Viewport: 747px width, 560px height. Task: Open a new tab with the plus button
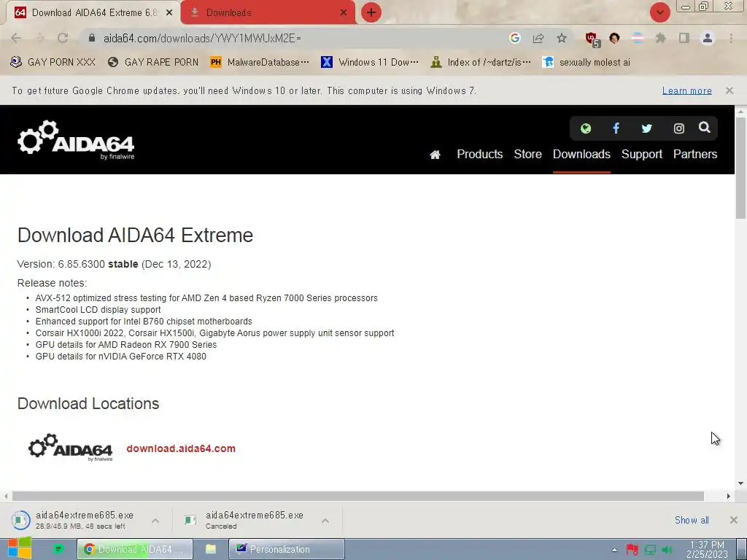[371, 12]
